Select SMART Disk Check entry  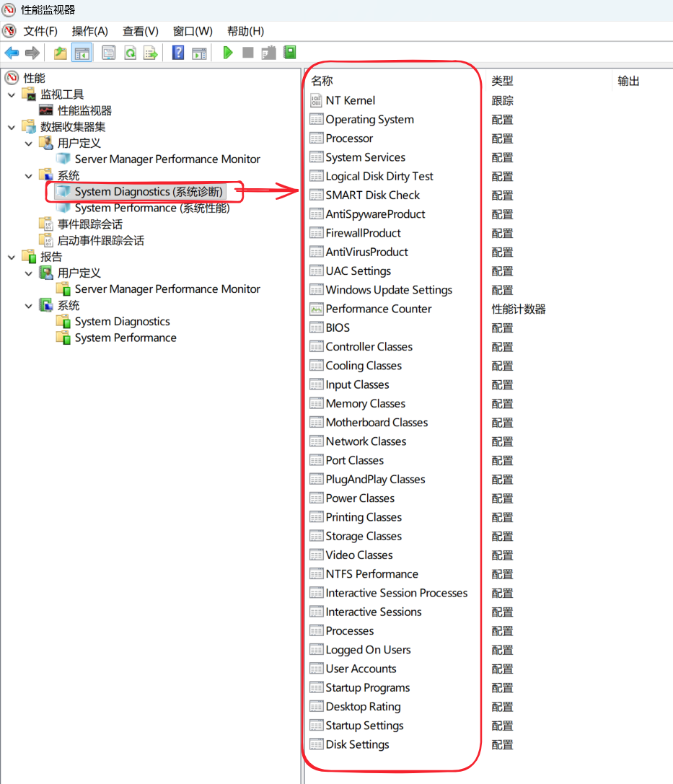[x=372, y=195]
